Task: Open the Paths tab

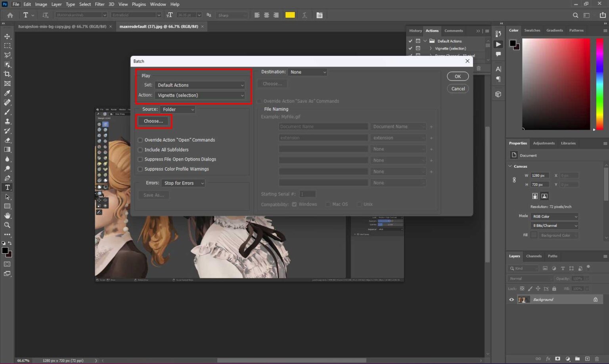Action: click(552, 256)
